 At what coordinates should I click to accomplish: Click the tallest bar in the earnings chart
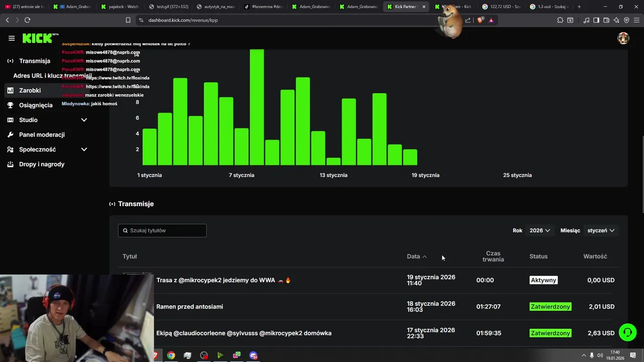[257, 107]
